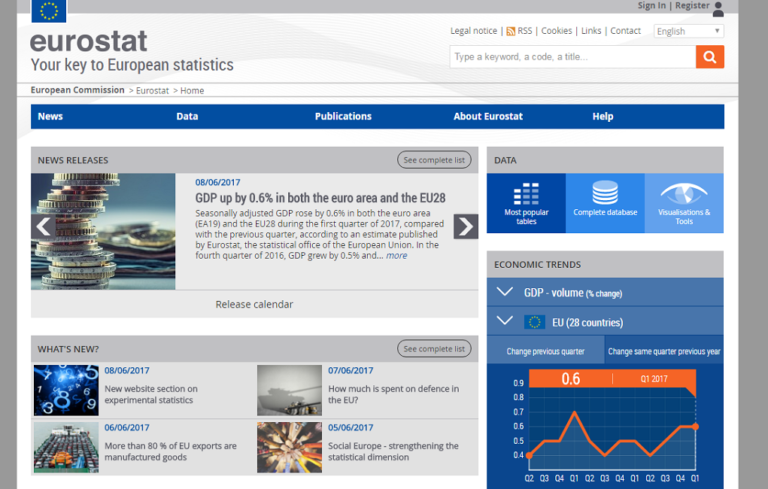
Task: Open Social Europe statistical dimension article
Action: point(393,451)
